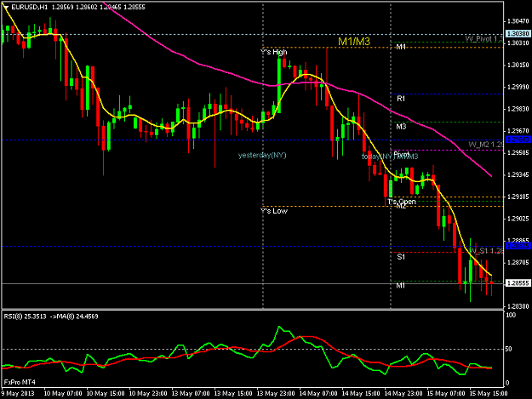
Task: Click the 1.30150 price scale value
Action: [518, 65]
